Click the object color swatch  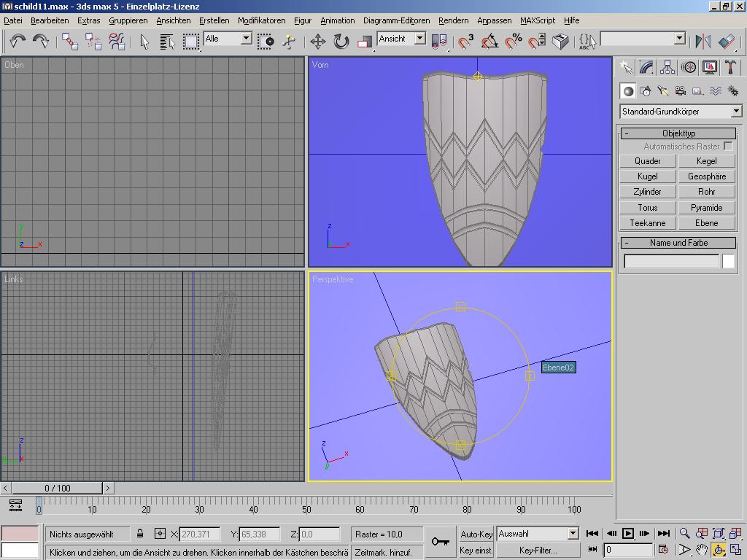[728, 261]
